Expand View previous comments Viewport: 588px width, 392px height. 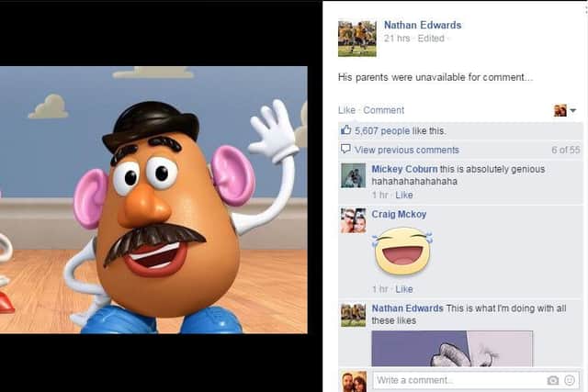tap(407, 150)
